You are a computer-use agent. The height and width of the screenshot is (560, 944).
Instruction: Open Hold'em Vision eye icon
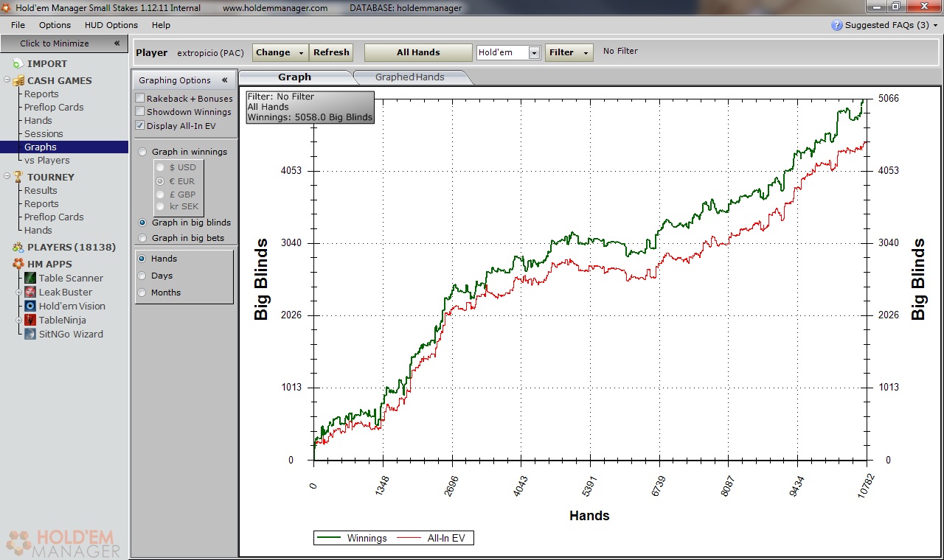click(30, 306)
